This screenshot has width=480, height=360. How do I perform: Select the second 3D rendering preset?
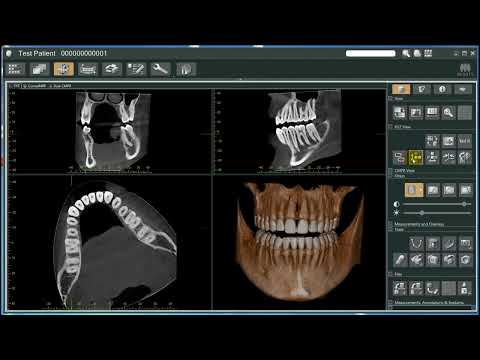coord(433,190)
